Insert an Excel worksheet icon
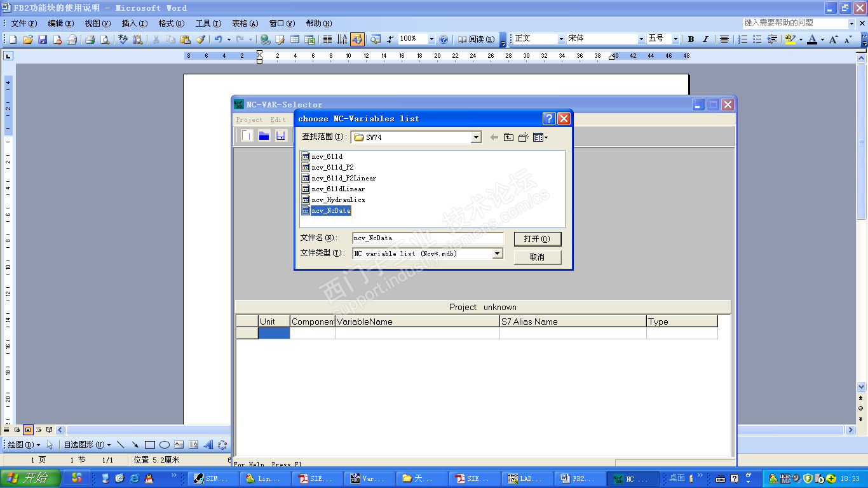The image size is (868, 488). tap(309, 39)
